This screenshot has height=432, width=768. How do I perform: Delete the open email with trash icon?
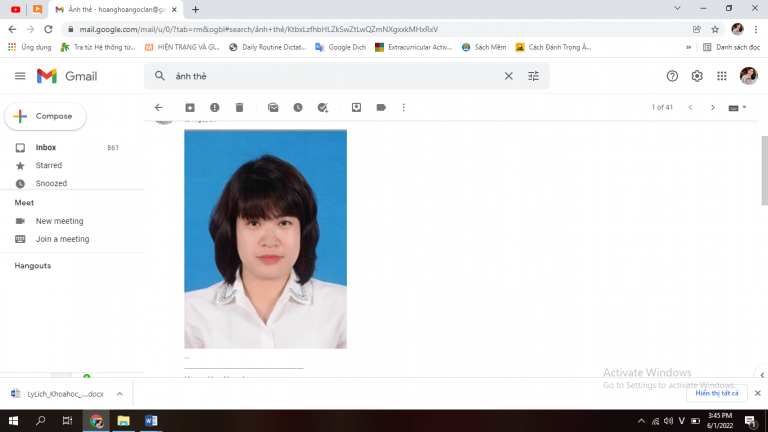tap(240, 107)
